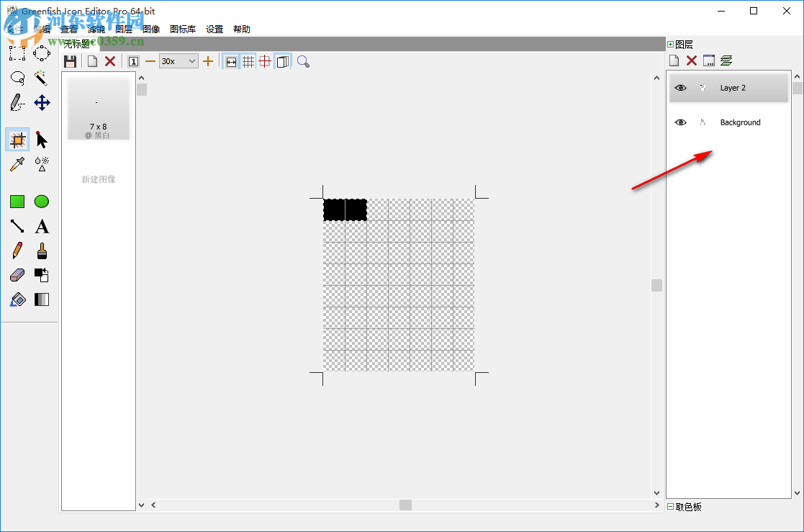Screen dimensions: 804x532
Task: Collapse the 图层 panel header
Action: [669, 43]
